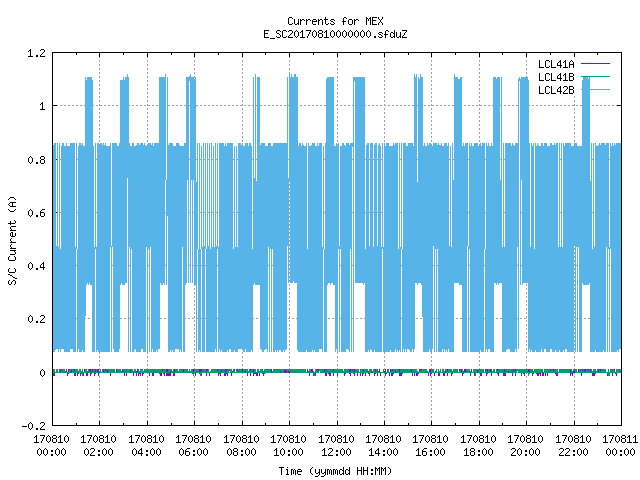Click the 170811 00:00 time tick label
640x480 pixels.
pos(620,446)
